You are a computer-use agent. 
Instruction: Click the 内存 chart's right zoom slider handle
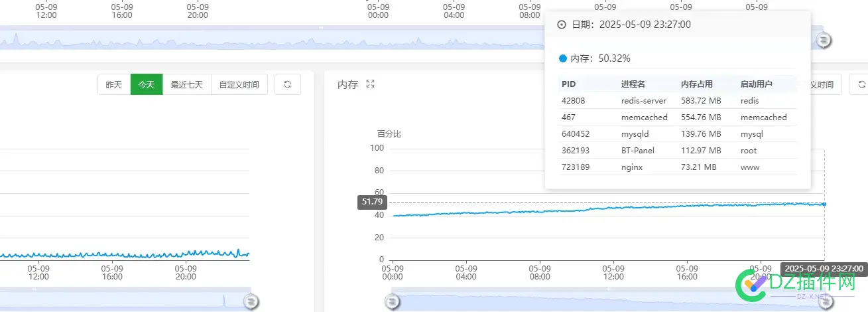click(x=825, y=302)
